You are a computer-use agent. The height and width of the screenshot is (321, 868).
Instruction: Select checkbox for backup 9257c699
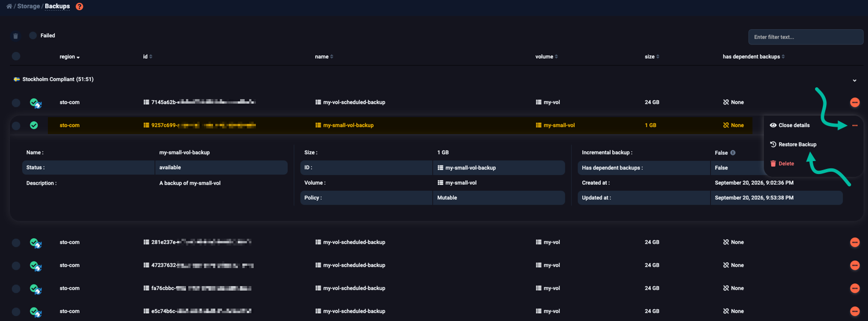(x=16, y=126)
